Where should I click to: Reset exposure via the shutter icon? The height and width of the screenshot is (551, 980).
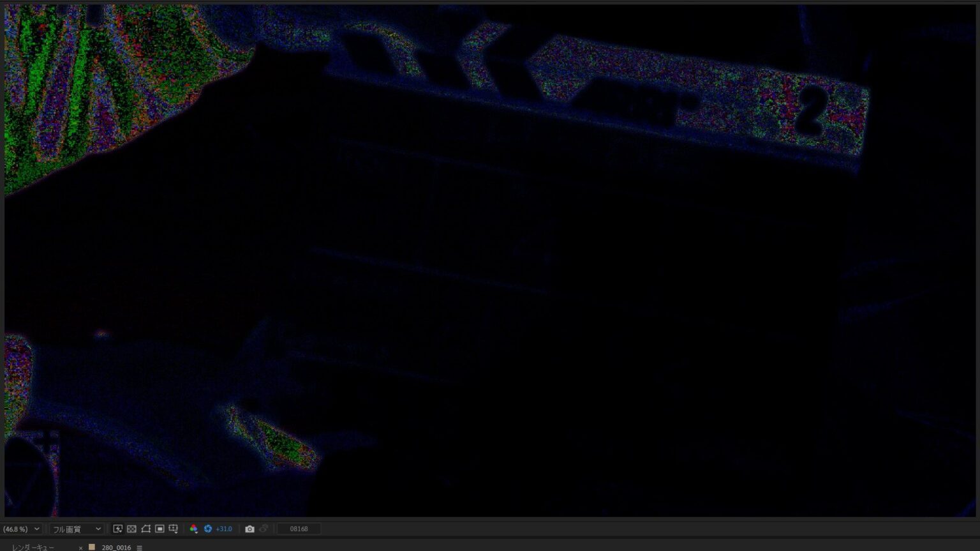click(x=207, y=528)
